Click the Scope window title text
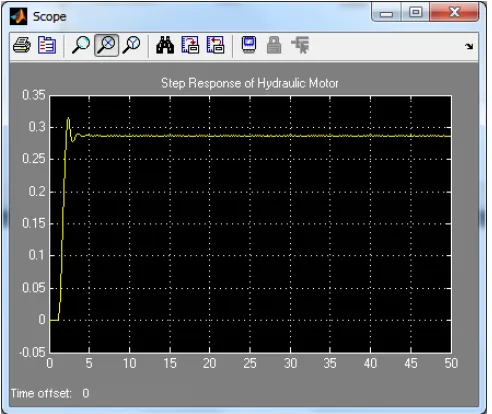Screen dimensions: 492x414 coord(49,17)
